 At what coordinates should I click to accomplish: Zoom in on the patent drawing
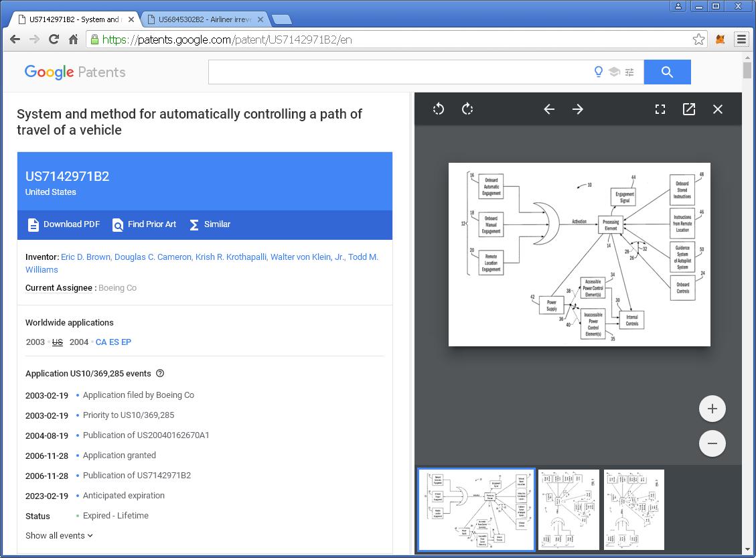pyautogui.click(x=712, y=409)
